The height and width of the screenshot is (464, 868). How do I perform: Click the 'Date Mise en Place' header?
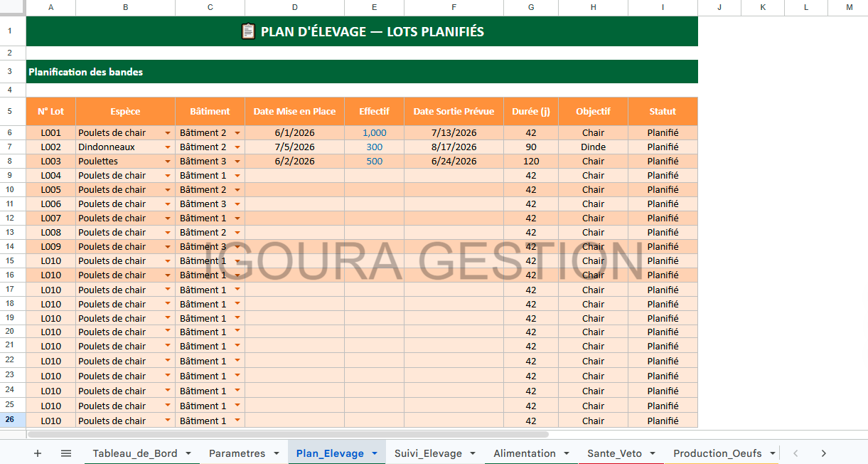(x=295, y=112)
